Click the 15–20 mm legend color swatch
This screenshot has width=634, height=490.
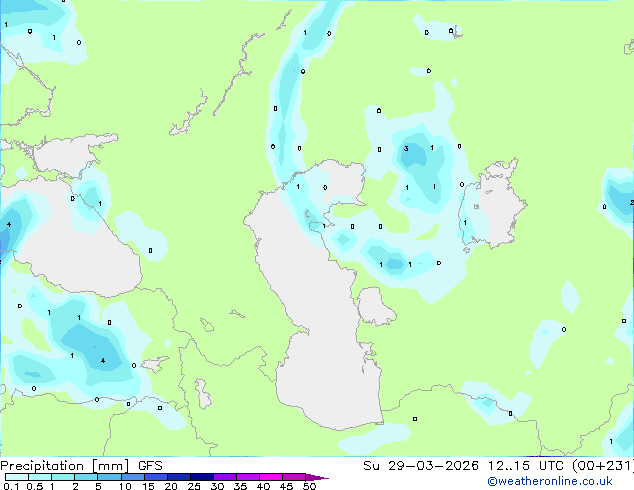coord(155,477)
